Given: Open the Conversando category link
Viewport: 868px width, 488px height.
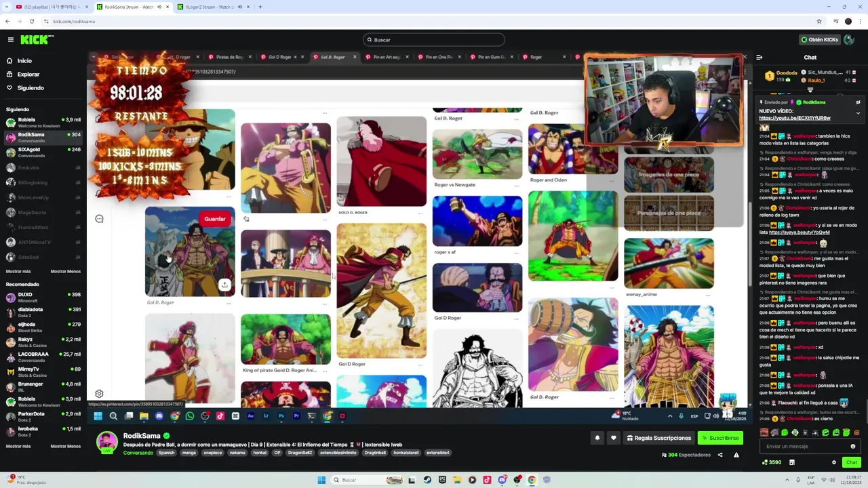Looking at the screenshot, I should coord(138,453).
